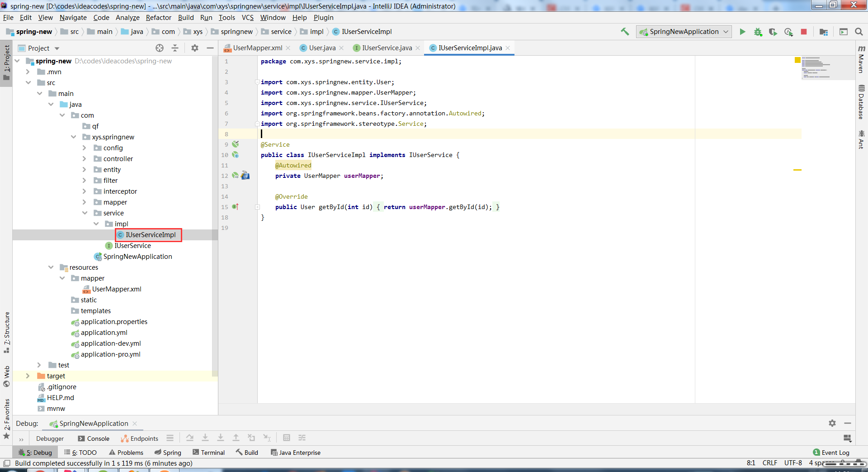Start debugging with the bug icon

758,32
